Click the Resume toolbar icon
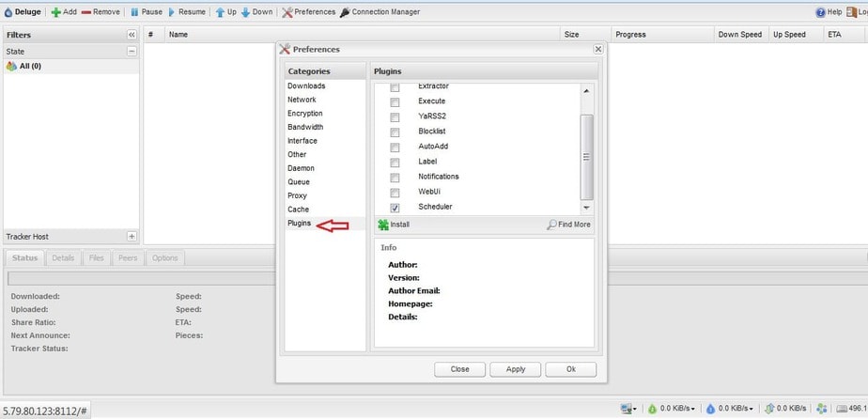The image size is (868, 419). point(172,12)
